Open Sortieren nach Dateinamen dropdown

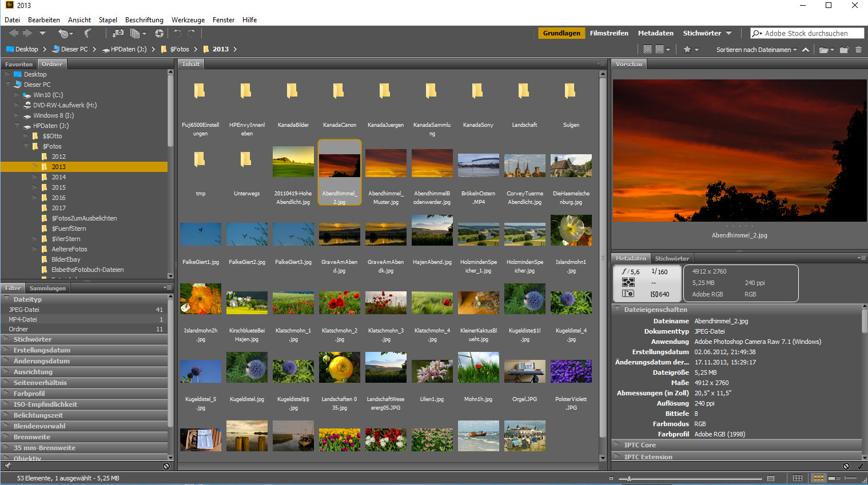tap(756, 50)
